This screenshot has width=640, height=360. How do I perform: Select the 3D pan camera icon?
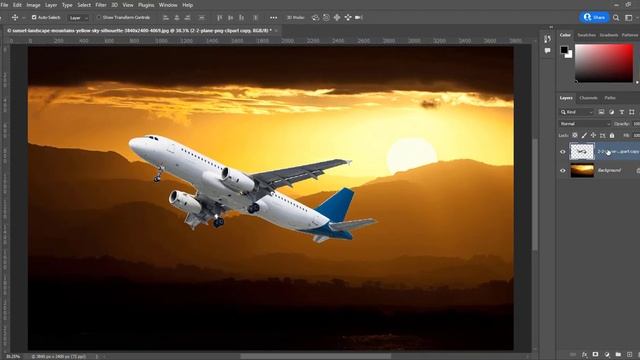[x=337, y=18]
